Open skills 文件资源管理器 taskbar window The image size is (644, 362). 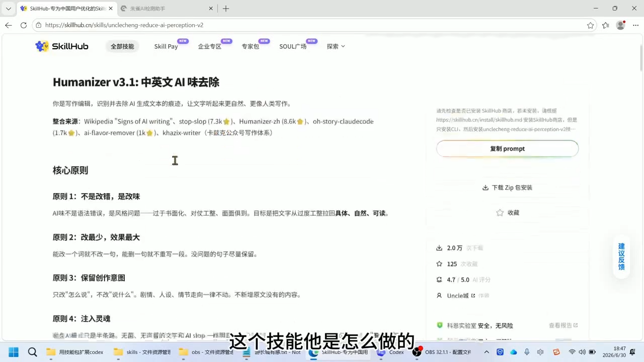(142, 352)
